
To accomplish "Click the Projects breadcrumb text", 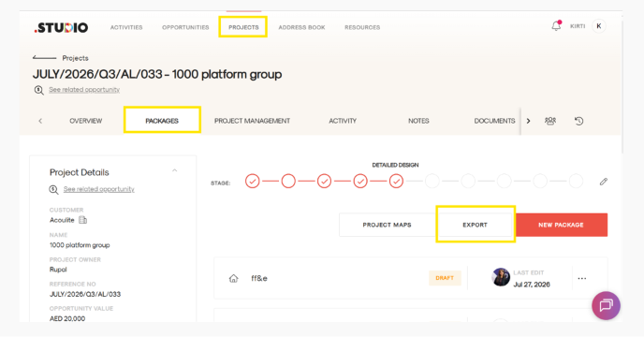I will (75, 58).
